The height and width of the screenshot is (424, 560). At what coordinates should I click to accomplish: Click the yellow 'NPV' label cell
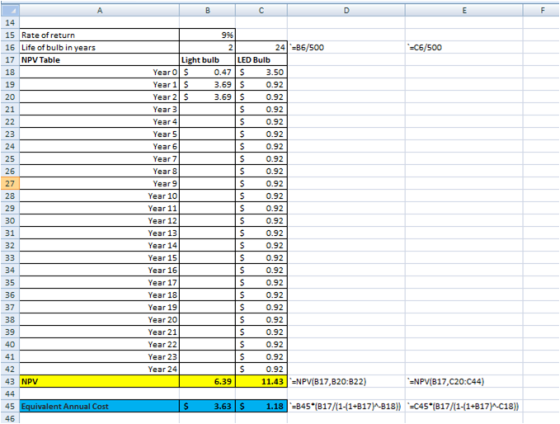tap(100, 381)
